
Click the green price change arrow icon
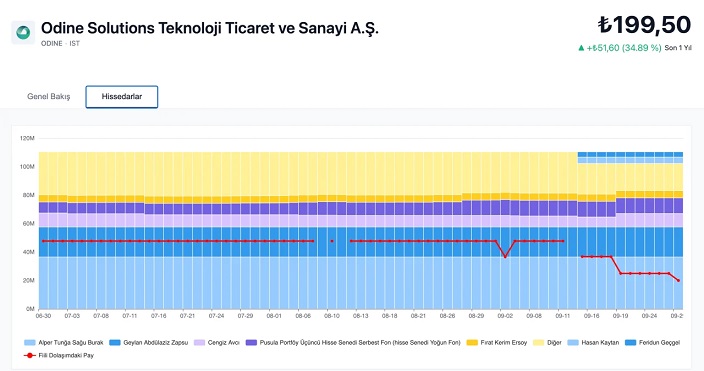tap(581, 48)
